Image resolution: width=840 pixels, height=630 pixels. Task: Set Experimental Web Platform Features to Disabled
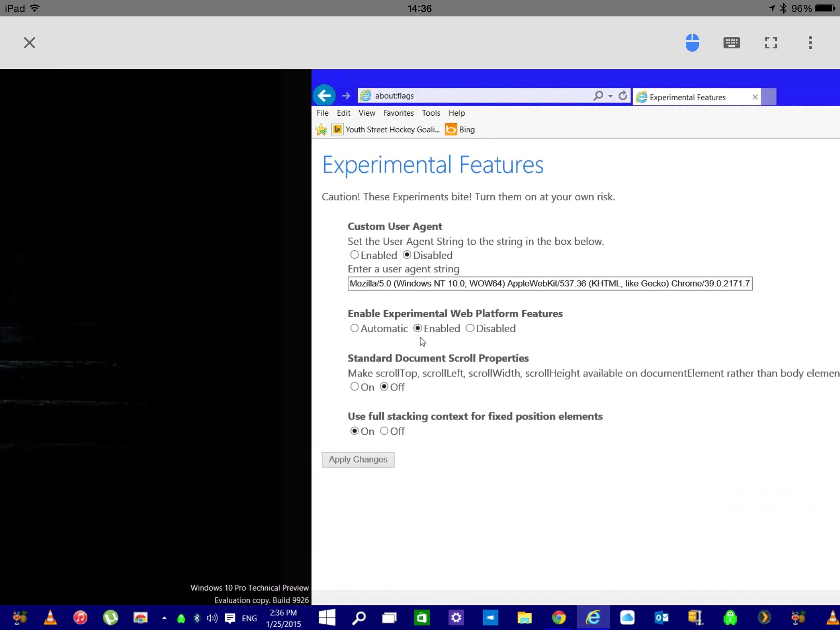pyautogui.click(x=470, y=328)
